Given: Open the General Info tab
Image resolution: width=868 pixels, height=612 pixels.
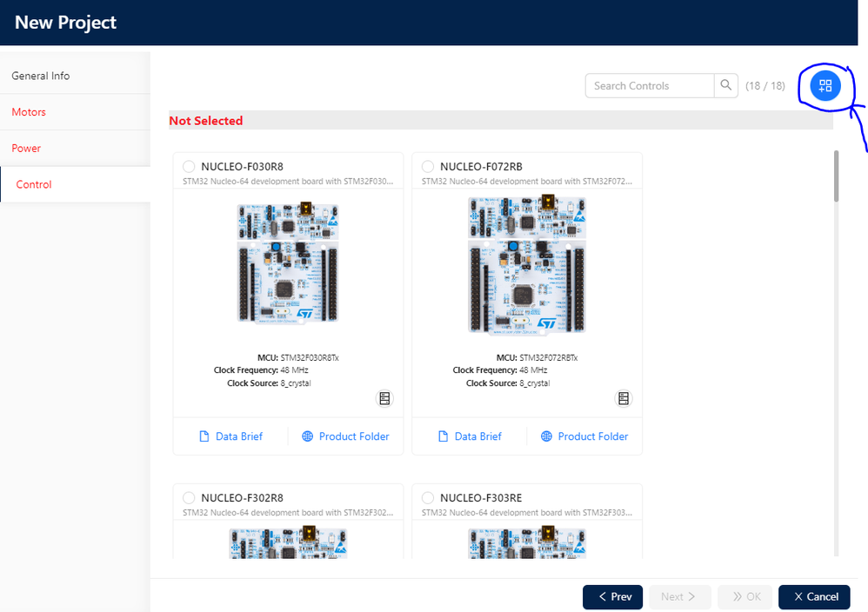Looking at the screenshot, I should [x=76, y=76].
